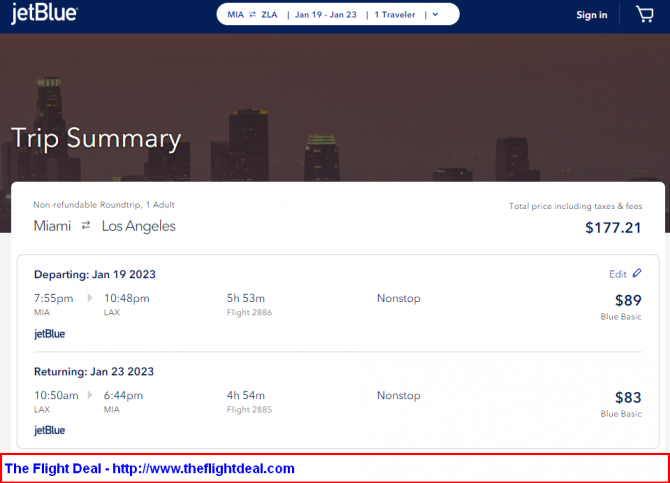670x483 pixels.
Task: Click total price $177.21
Action: click(x=613, y=227)
